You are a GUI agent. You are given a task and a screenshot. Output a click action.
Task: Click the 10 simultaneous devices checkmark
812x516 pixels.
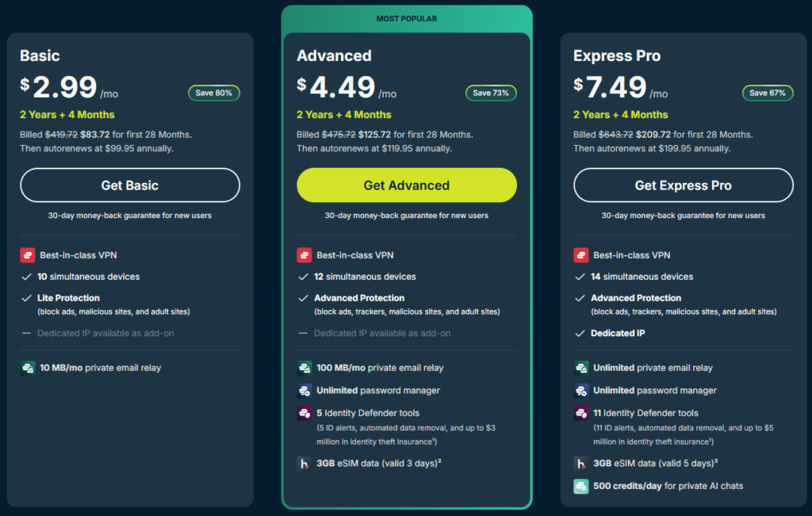tap(26, 277)
